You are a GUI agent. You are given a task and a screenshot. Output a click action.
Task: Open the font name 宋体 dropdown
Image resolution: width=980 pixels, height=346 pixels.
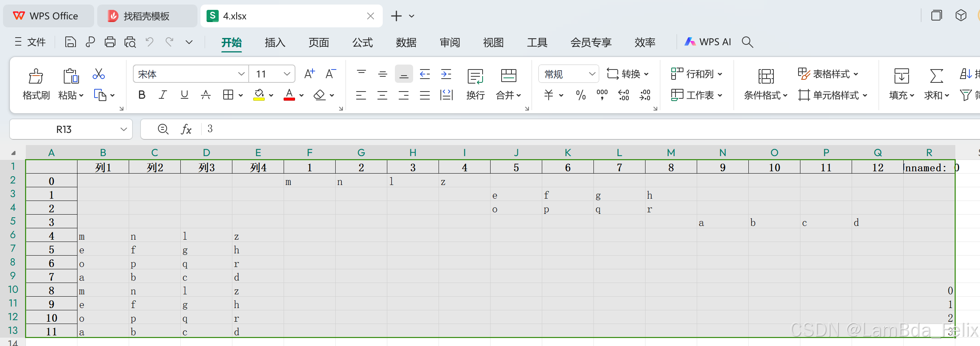point(241,74)
